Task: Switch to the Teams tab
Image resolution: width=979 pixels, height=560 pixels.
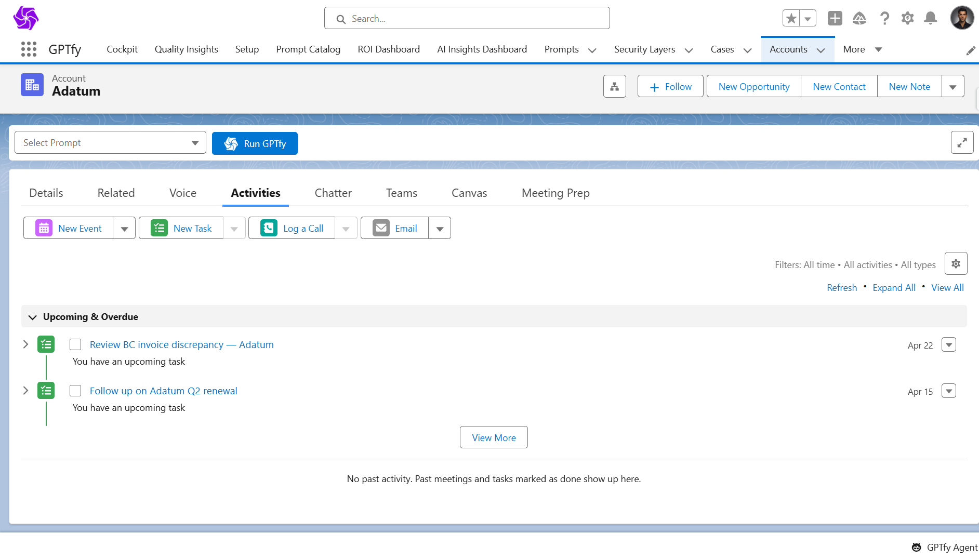Action: [402, 193]
